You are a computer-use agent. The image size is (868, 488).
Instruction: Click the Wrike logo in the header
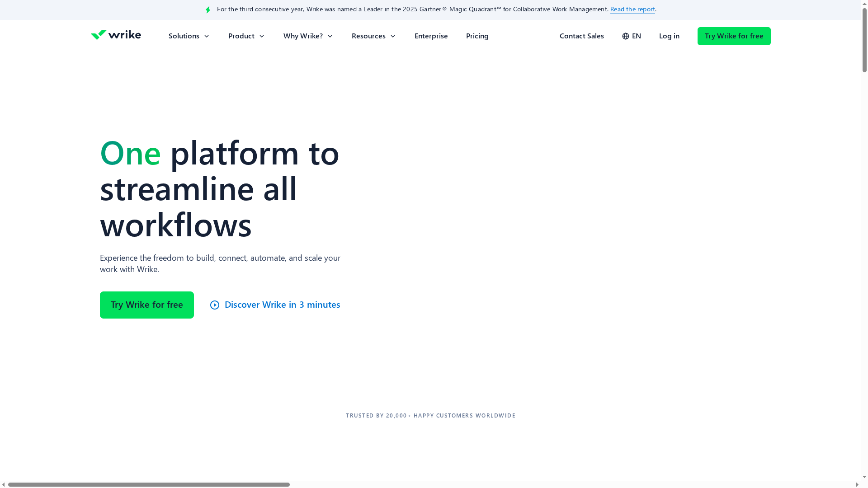pos(116,35)
